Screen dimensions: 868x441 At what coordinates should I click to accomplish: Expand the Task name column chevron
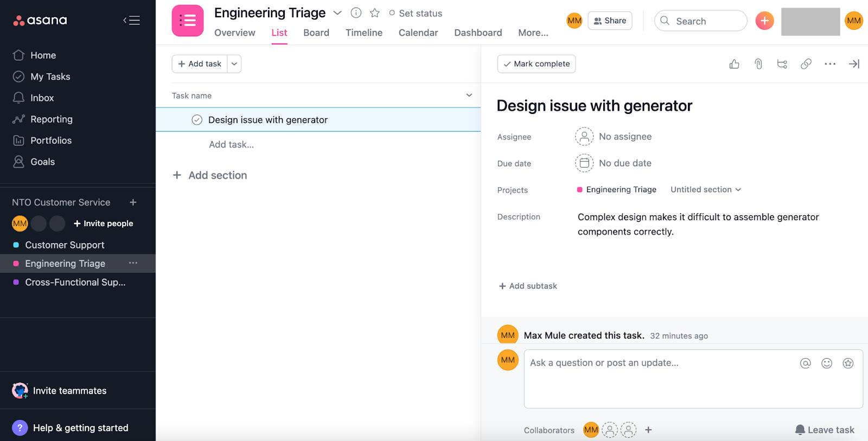469,95
